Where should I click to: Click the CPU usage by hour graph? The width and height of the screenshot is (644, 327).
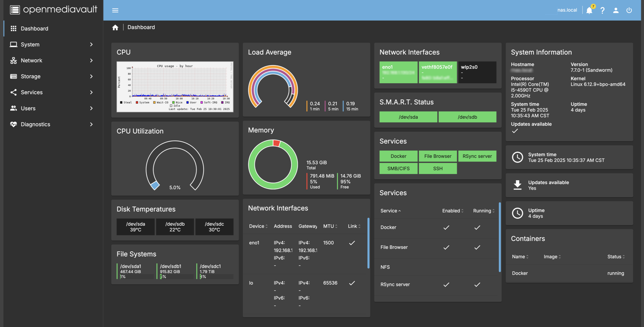coord(175,87)
